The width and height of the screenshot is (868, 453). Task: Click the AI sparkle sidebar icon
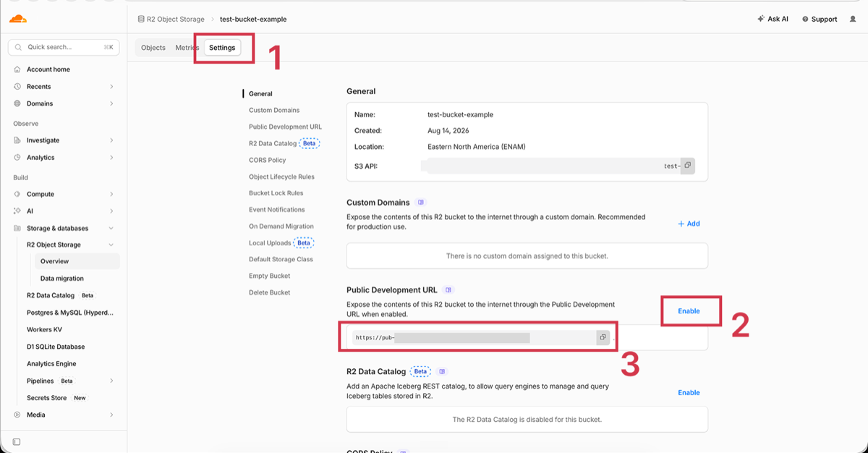[17, 211]
